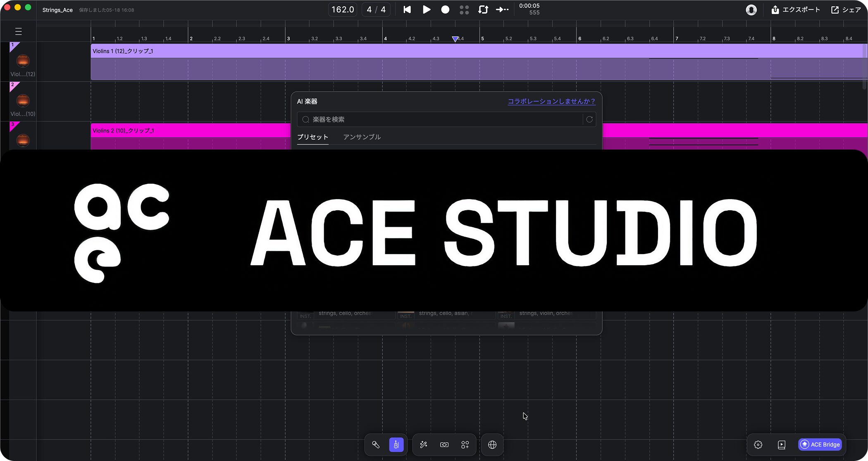Open the Viol...(10) track instrument icon

point(23,101)
